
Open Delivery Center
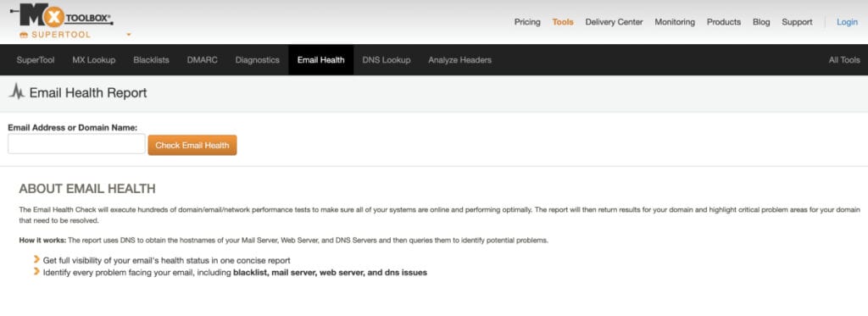[x=614, y=22]
